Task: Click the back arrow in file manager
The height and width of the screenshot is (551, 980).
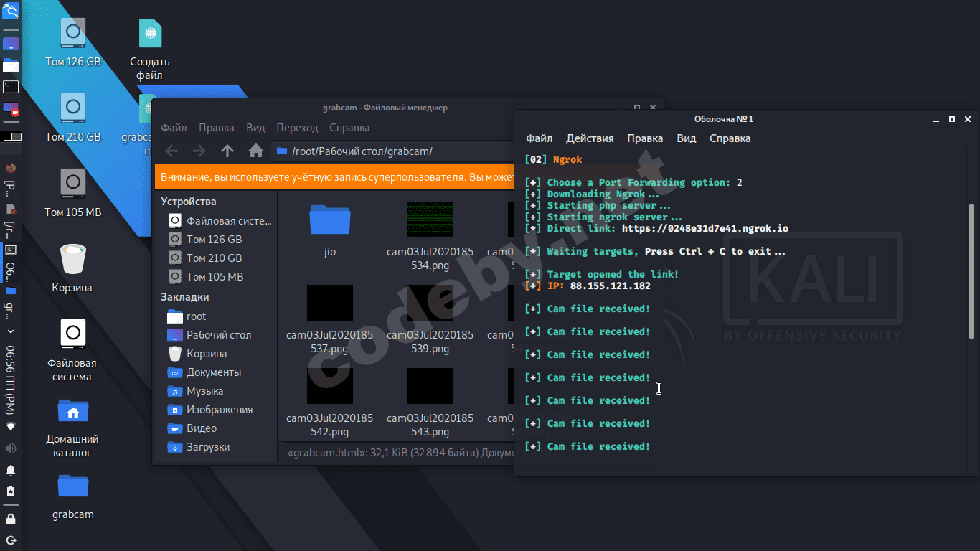Action: coord(171,151)
